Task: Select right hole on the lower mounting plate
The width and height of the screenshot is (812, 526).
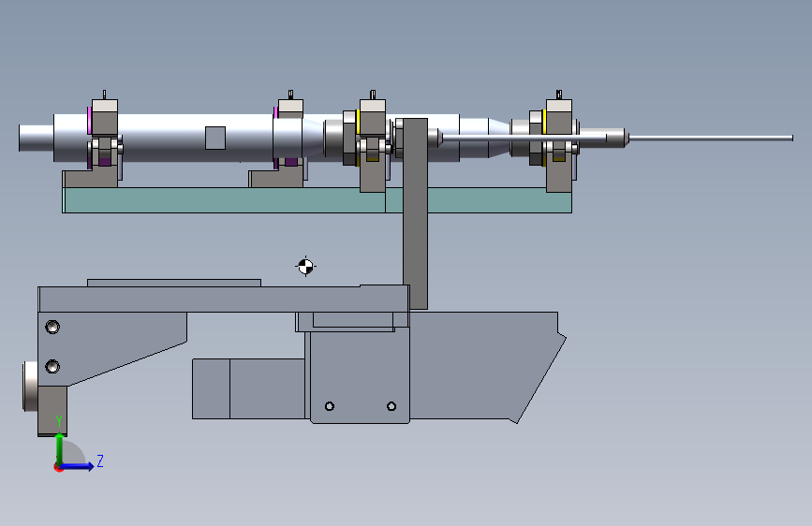Action: coord(391,406)
